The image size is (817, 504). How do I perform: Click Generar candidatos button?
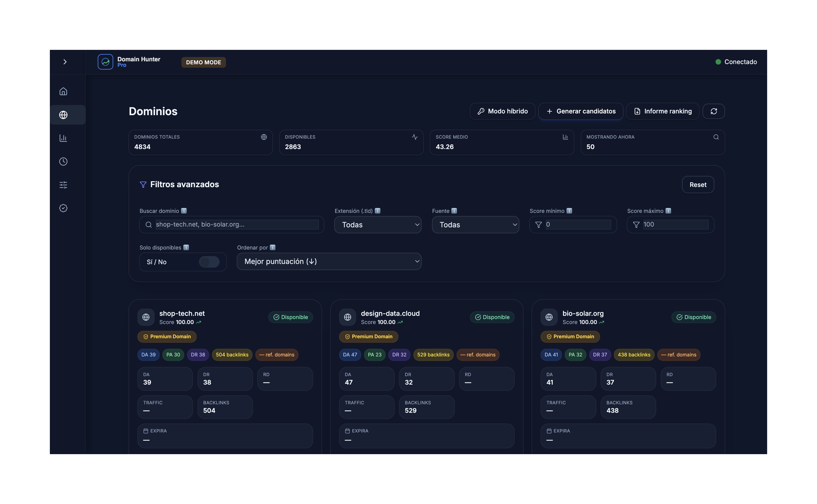pyautogui.click(x=581, y=111)
